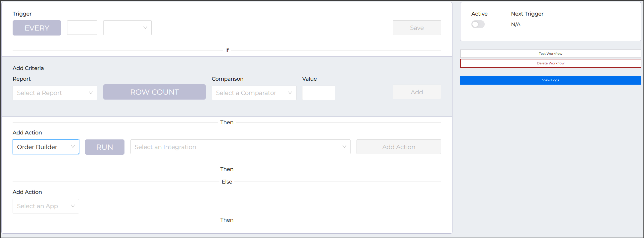Open View Logs
This screenshot has width=644, height=238.
coord(550,80)
